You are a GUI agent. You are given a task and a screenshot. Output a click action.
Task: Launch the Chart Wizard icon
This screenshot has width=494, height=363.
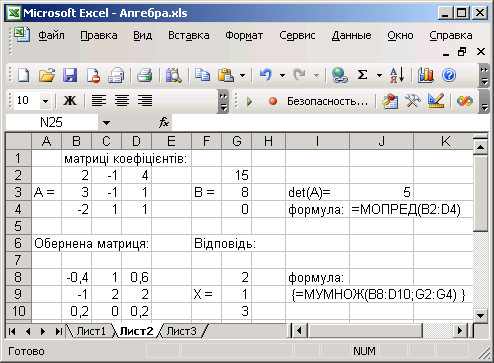425,75
